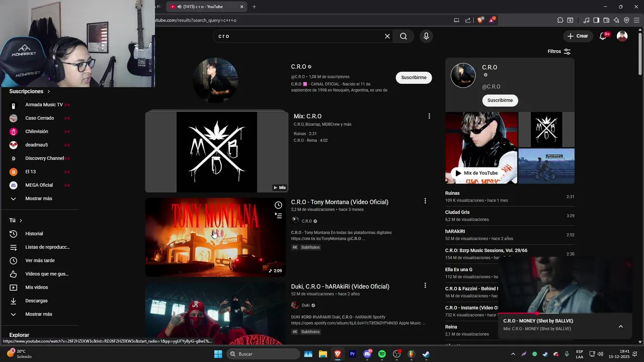The height and width of the screenshot is (362, 644).
Task: Add Tony Montana to queue icon
Action: click(278, 216)
